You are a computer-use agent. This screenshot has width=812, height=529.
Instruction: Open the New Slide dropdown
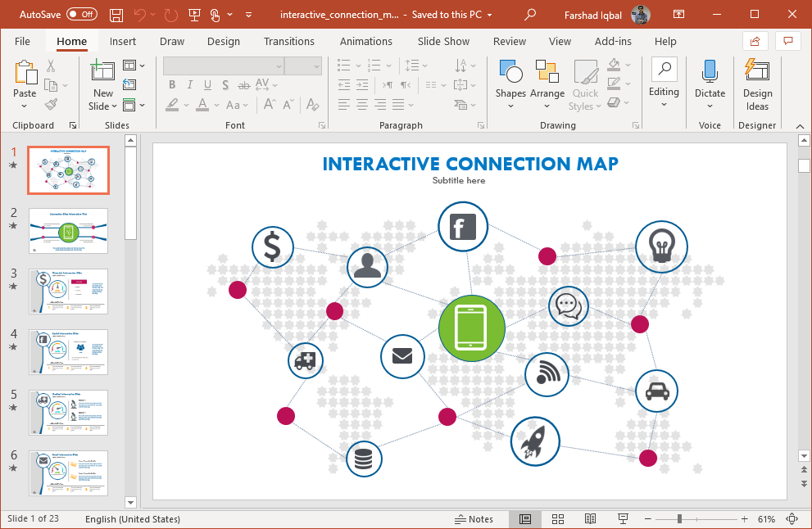(x=103, y=106)
